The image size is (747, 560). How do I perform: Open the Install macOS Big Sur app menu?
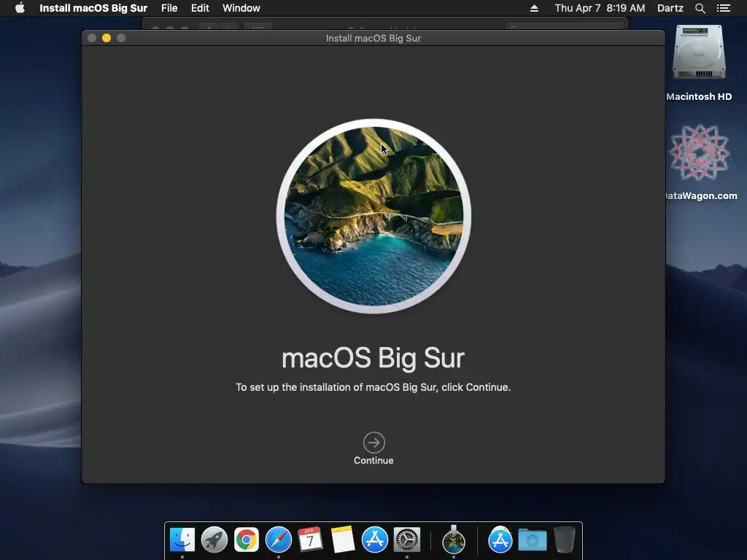click(x=93, y=8)
